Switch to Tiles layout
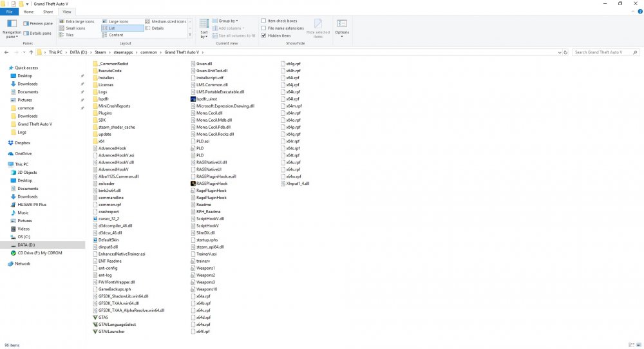 [x=66, y=35]
